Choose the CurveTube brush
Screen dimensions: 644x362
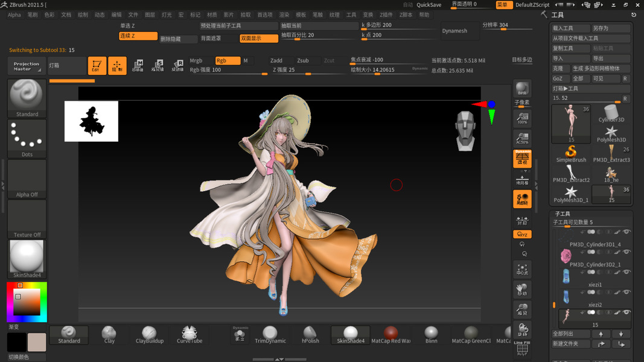pyautogui.click(x=190, y=335)
